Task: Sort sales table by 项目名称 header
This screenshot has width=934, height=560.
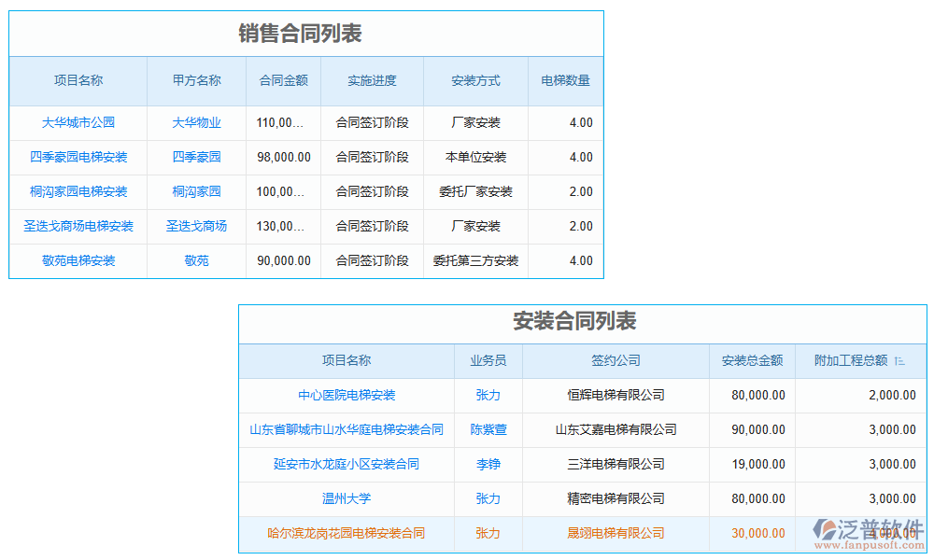Action: [x=78, y=80]
